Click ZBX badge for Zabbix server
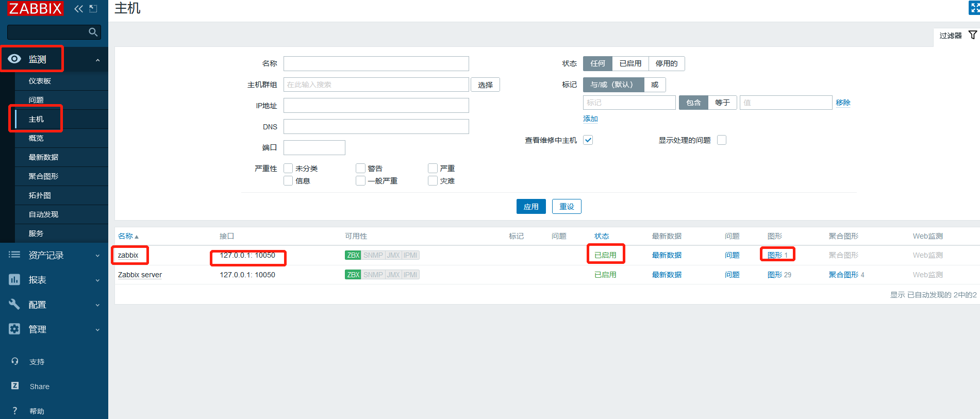The width and height of the screenshot is (980, 419). [353, 275]
